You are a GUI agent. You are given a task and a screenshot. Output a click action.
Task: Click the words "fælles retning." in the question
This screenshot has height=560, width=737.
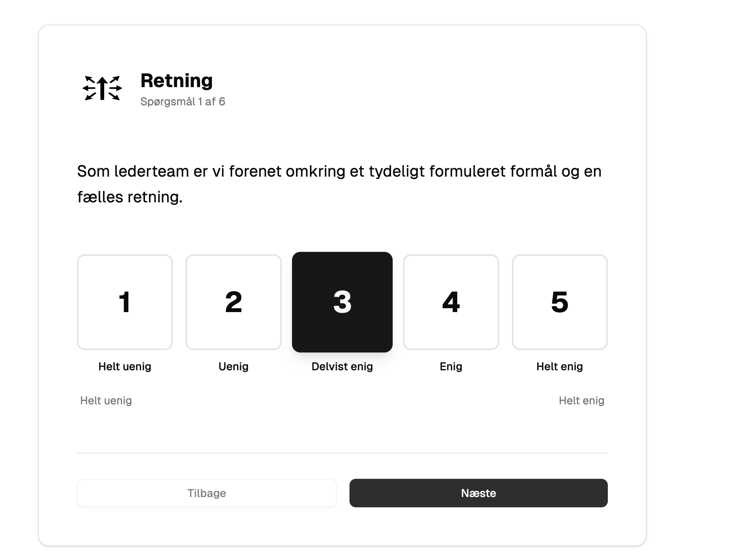pyautogui.click(x=130, y=197)
